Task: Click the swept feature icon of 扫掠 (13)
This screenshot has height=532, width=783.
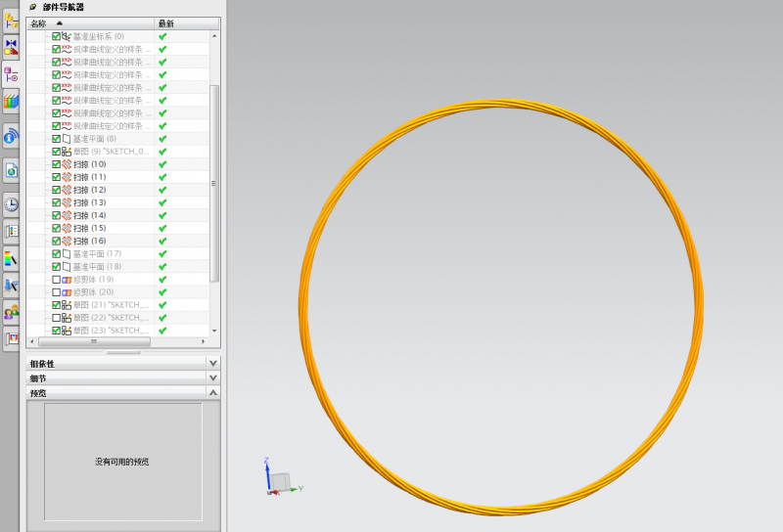Action: 67,202
